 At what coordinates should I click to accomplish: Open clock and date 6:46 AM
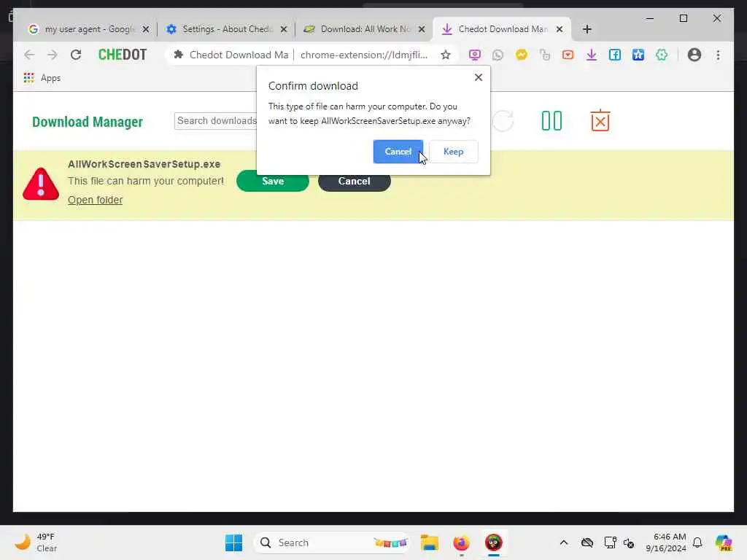tap(666, 542)
